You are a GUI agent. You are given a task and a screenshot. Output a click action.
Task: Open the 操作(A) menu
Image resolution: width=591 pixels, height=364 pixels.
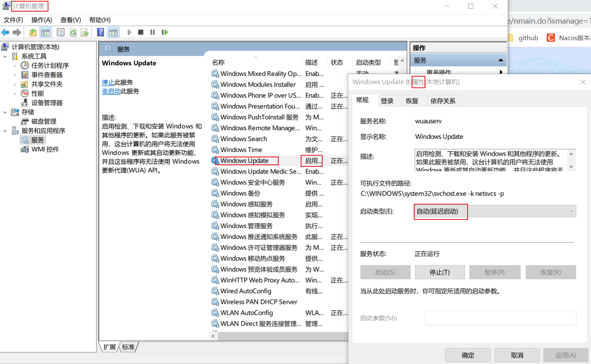tap(42, 20)
